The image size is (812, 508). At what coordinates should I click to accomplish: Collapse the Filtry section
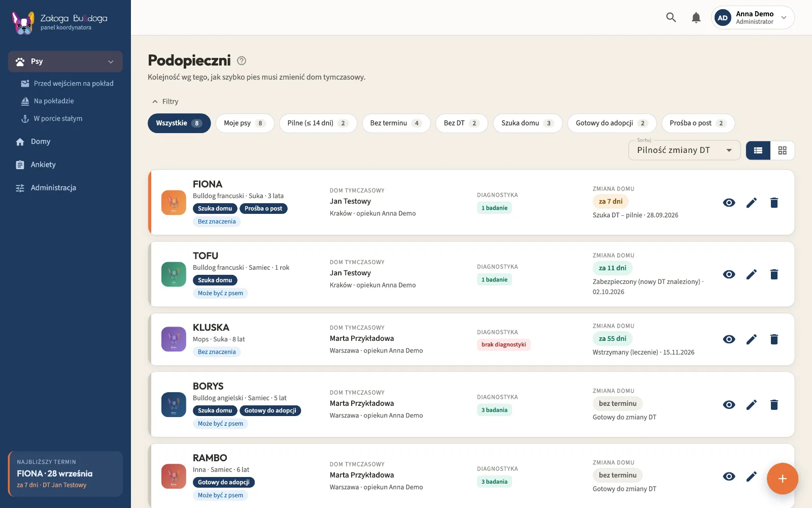pos(165,102)
